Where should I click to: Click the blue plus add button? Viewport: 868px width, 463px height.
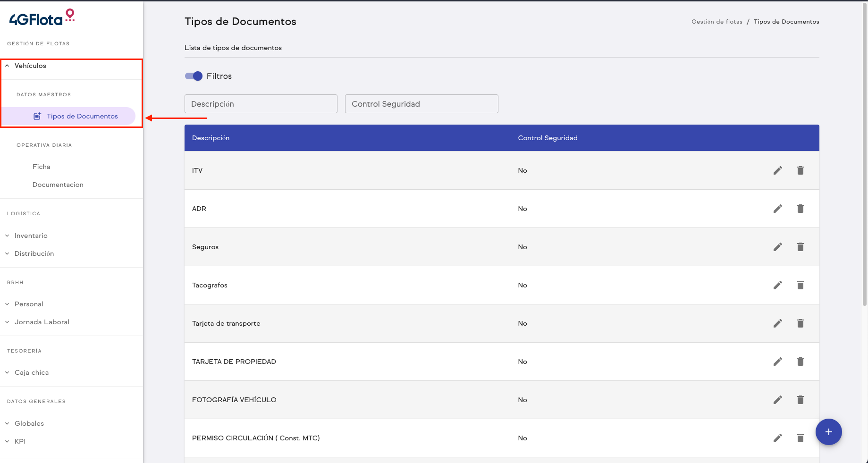tap(828, 432)
